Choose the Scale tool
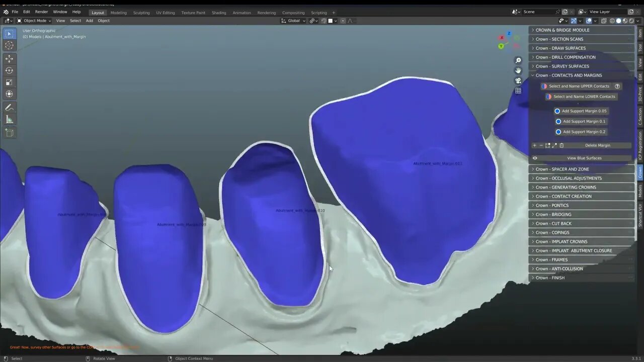 point(9,82)
